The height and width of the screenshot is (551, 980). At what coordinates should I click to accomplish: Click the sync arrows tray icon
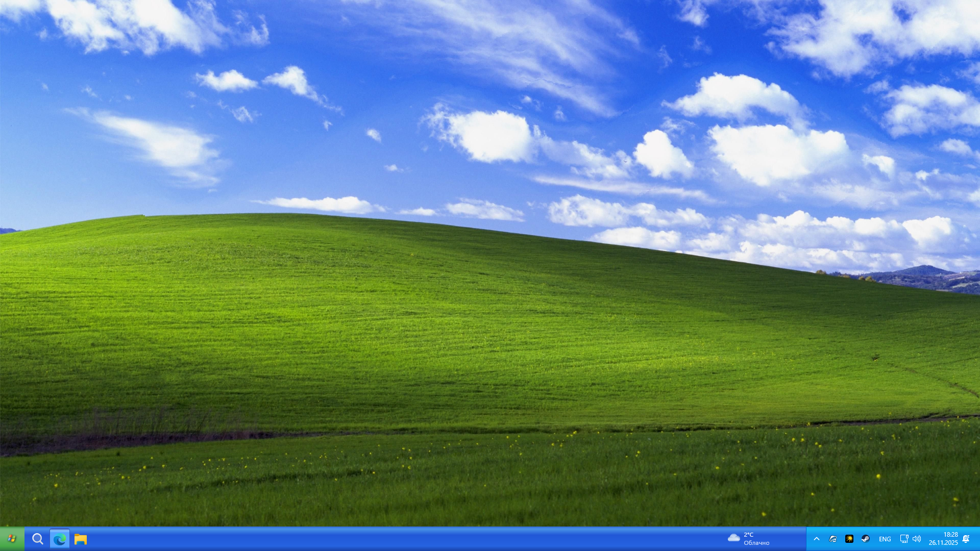click(x=833, y=539)
